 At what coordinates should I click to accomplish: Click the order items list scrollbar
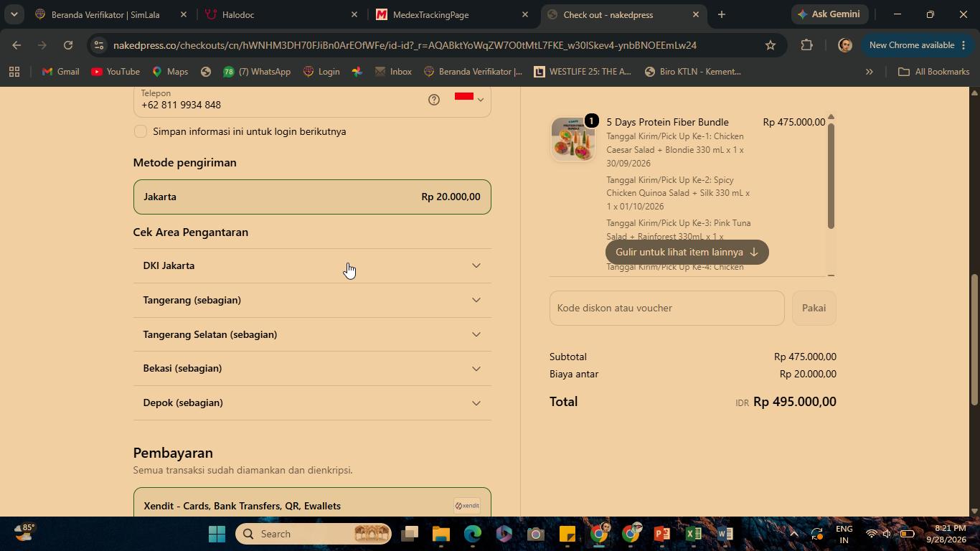[x=831, y=176]
